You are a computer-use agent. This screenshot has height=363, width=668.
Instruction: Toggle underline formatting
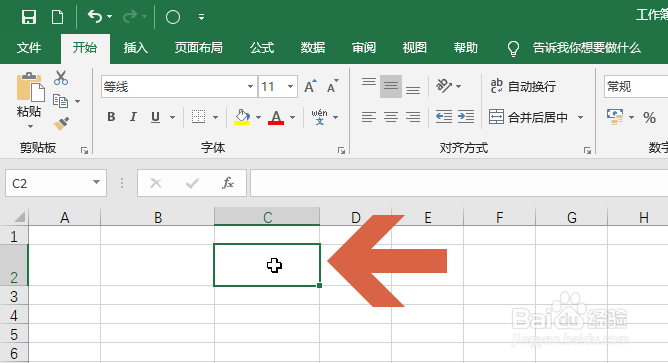click(x=155, y=117)
